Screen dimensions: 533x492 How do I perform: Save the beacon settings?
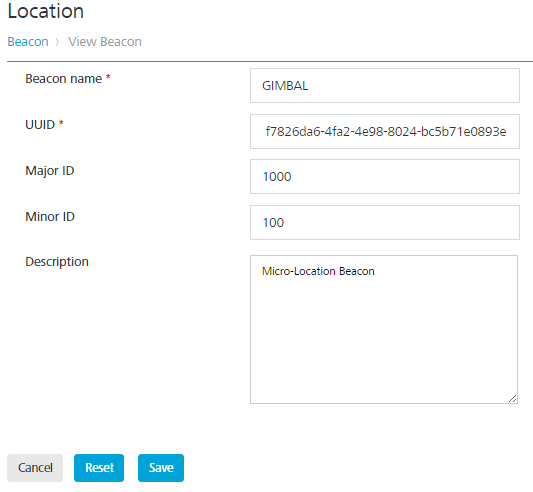pos(161,468)
